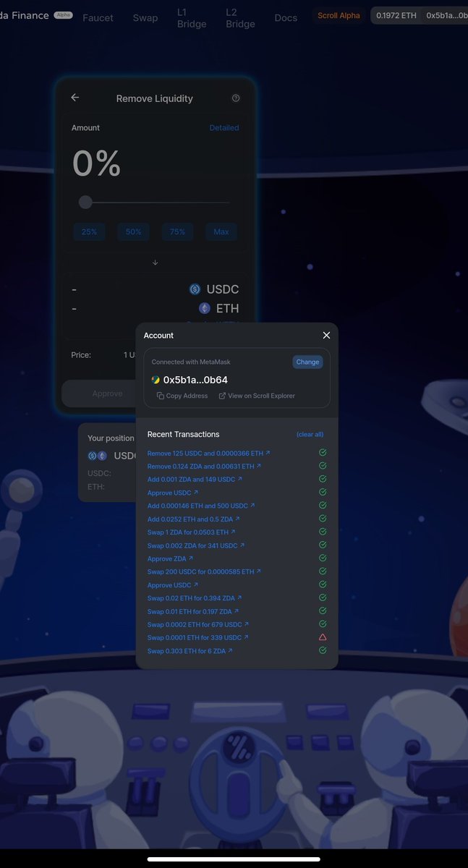Open the Add 0.0252 ETH and 0.5 ZDA transaction

coord(193,519)
